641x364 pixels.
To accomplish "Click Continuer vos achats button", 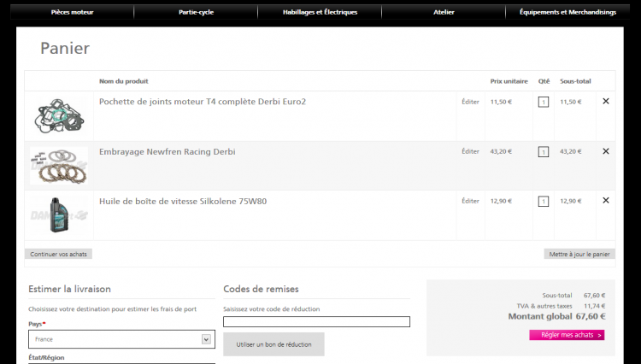I will point(58,254).
